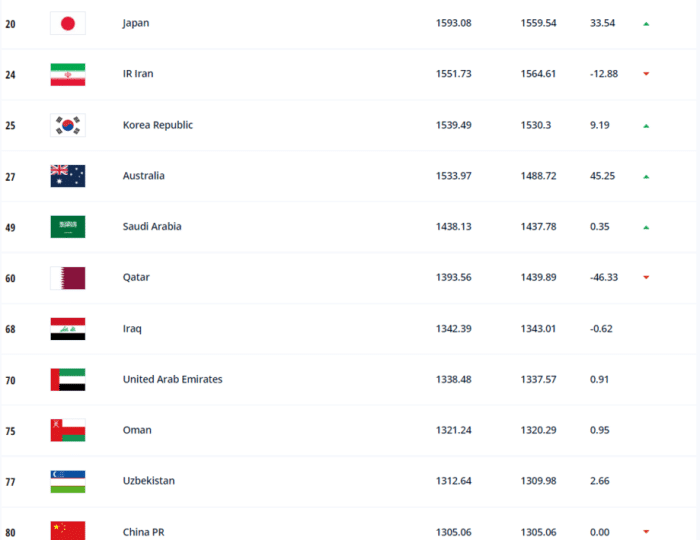Click the United Arab Emirates flag icon
The height and width of the screenshot is (540, 700).
[x=68, y=380]
